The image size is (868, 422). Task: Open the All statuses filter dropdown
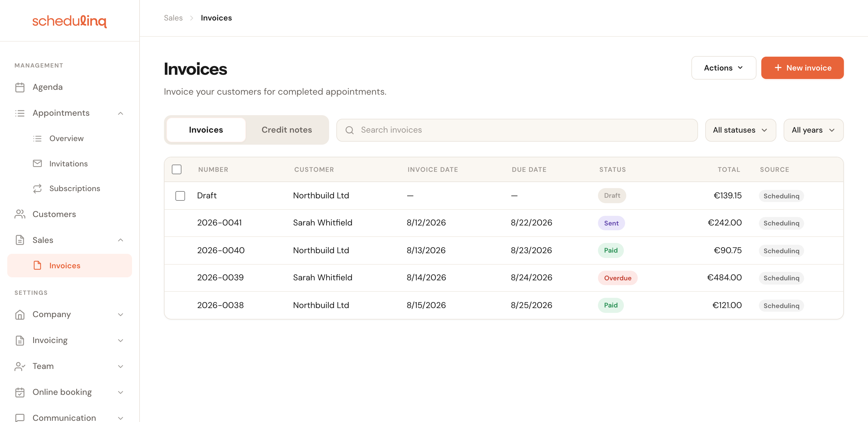click(741, 130)
